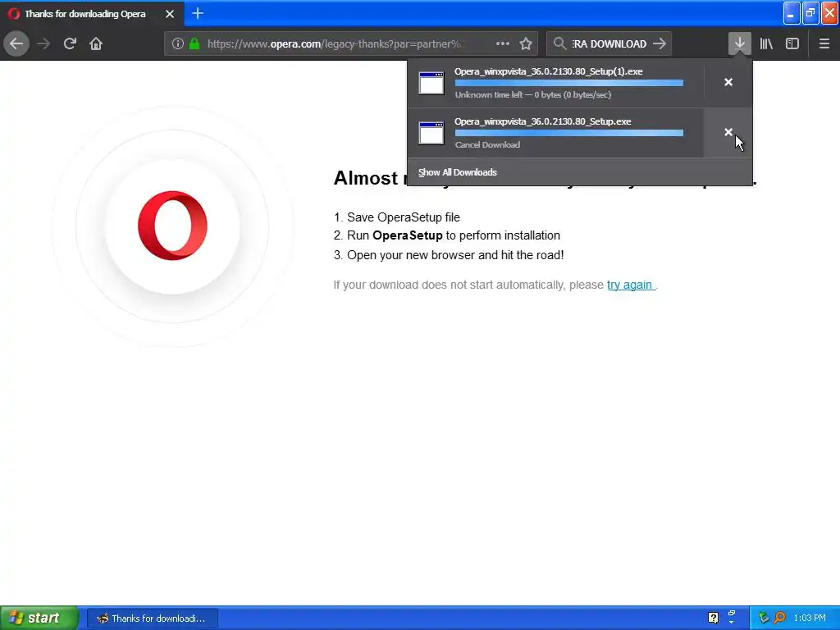Show site information via the info icon
Image resolution: width=840 pixels, height=630 pixels.
[178, 44]
